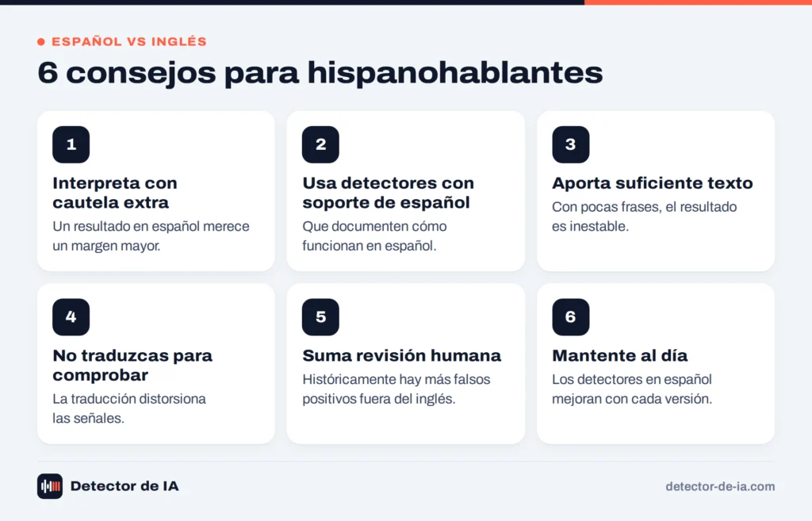Select heading 'Usa detectores con soporte de español'
812x521 pixels.
coord(388,193)
